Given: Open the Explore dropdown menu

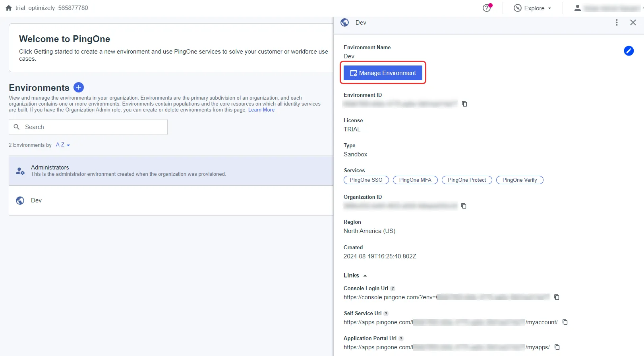Looking at the screenshot, I should (532, 8).
